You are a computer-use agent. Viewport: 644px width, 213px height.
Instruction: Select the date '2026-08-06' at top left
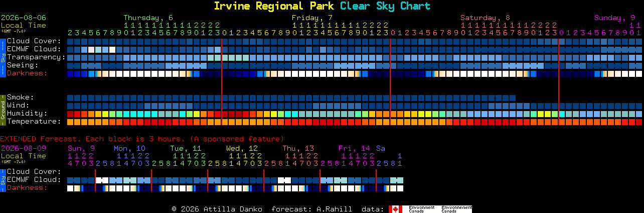coord(24,18)
